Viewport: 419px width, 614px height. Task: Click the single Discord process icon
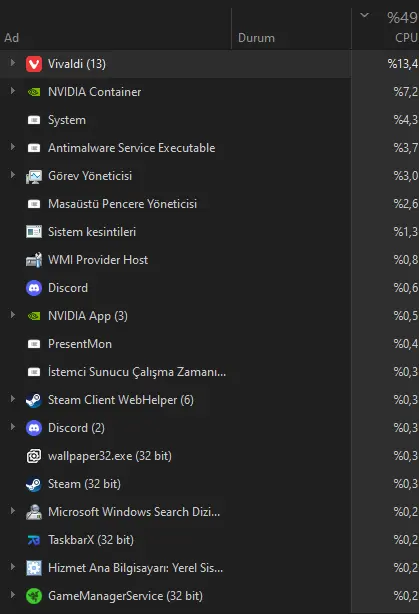(x=34, y=288)
